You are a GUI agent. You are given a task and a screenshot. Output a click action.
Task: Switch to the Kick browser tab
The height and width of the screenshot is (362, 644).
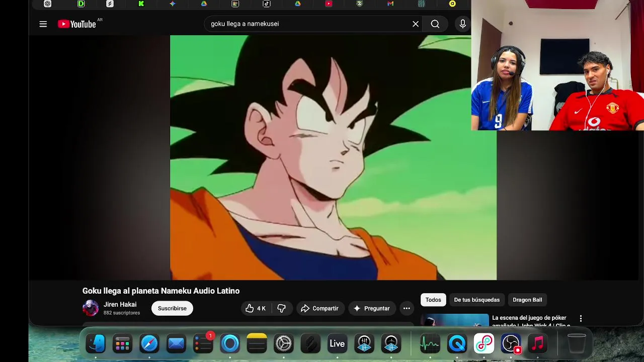click(x=141, y=4)
